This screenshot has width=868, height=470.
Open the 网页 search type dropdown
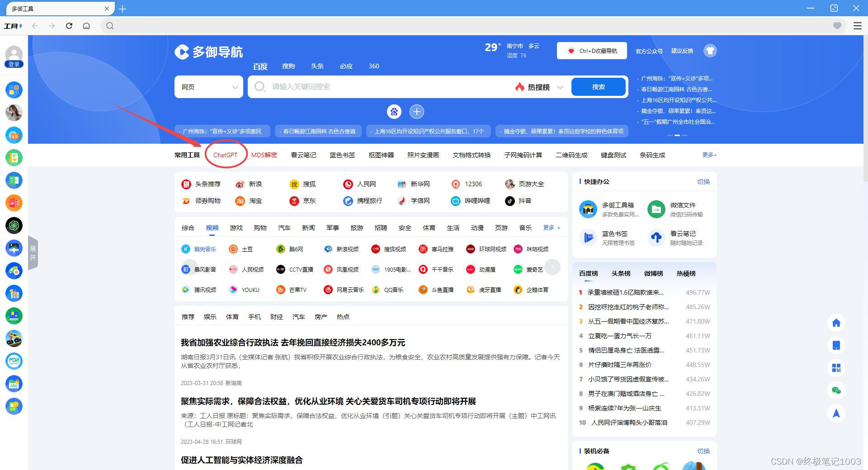tap(209, 87)
